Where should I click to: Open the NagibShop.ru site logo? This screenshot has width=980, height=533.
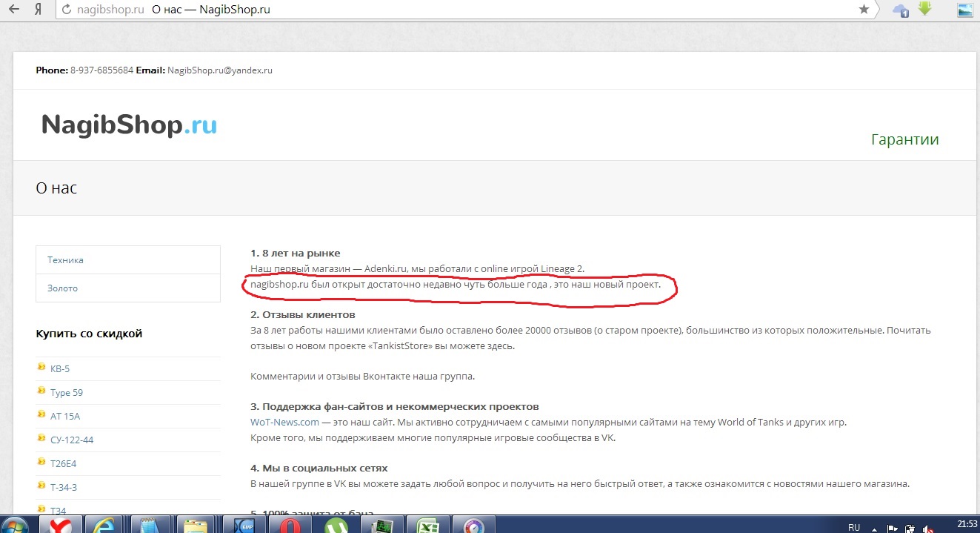click(x=129, y=125)
